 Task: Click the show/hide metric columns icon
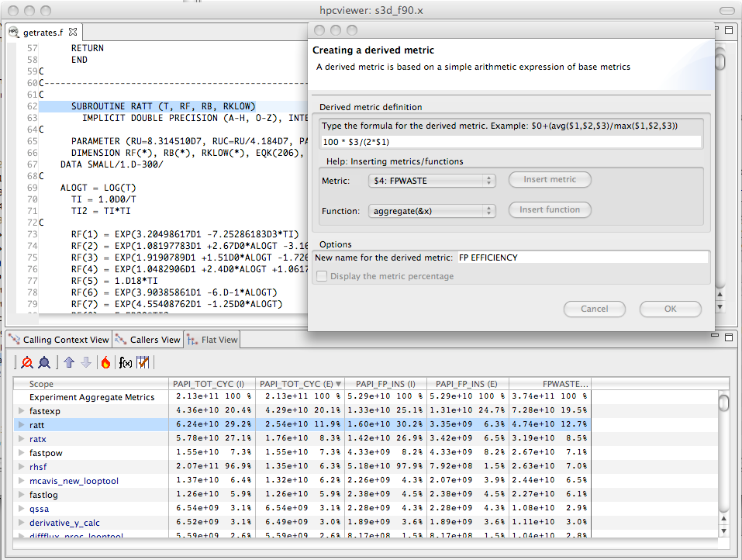coord(143,362)
